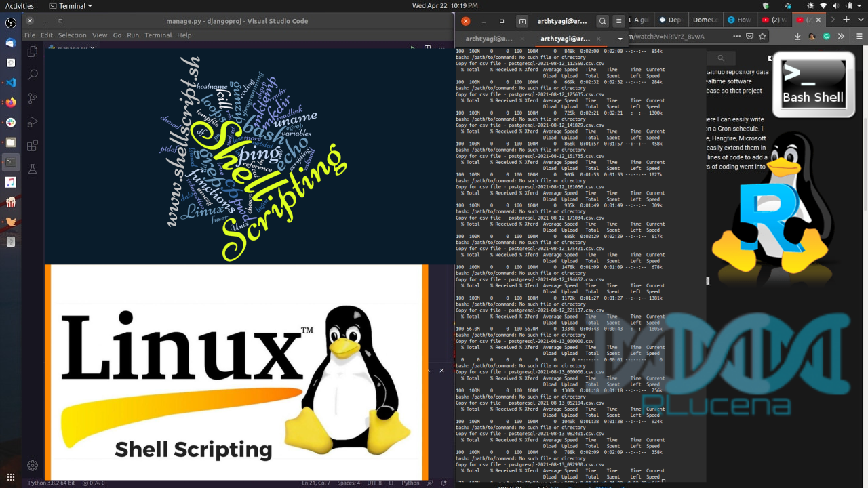Click the page search box magnifier

tap(721, 58)
